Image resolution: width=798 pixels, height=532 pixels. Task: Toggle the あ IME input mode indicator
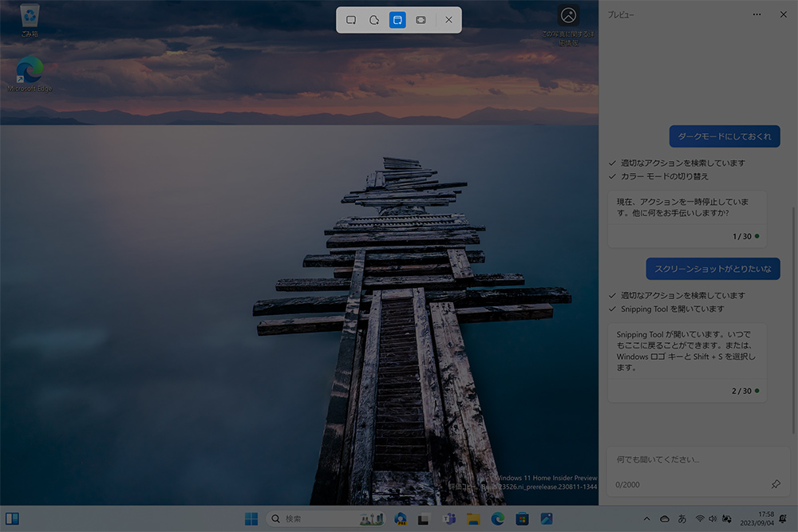pyautogui.click(x=682, y=518)
